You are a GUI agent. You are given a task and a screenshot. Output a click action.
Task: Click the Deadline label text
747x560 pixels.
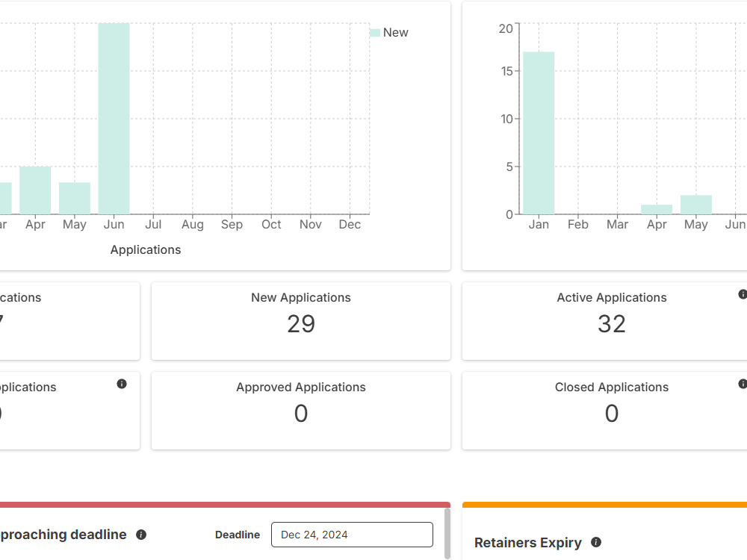pos(238,535)
